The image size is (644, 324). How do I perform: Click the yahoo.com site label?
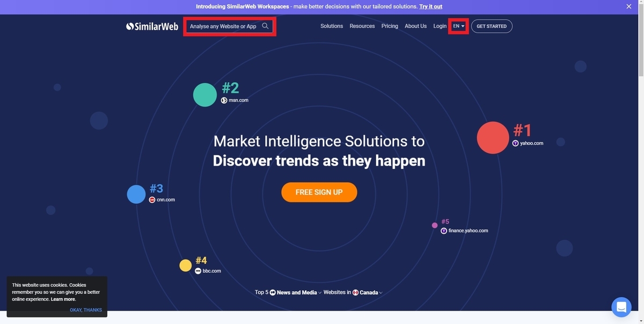pos(532,143)
